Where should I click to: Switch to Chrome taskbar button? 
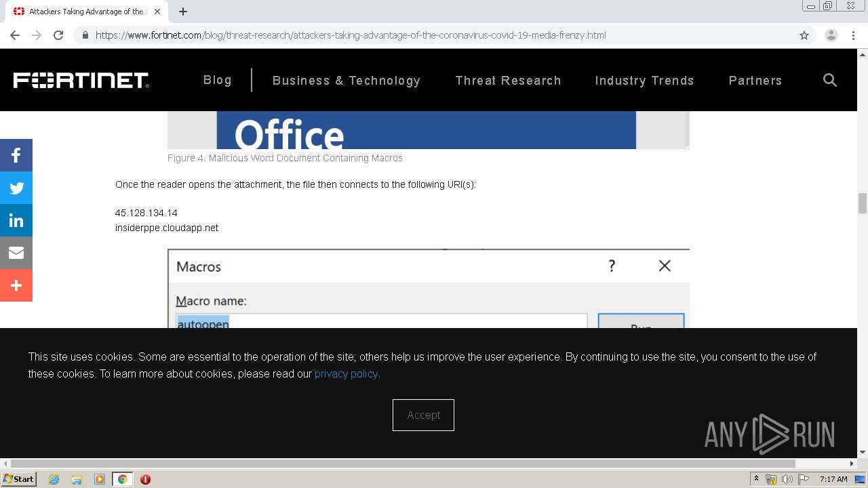tap(122, 479)
